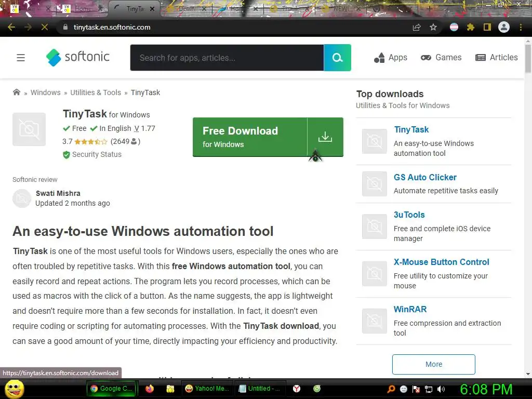This screenshot has height=399, width=532.
Task: Switch to the Down... browser tab
Action: (x=187, y=9)
